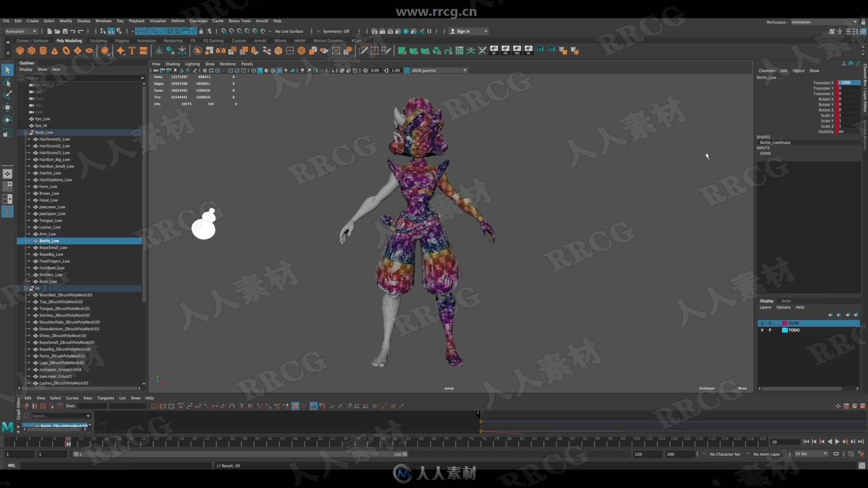The height and width of the screenshot is (488, 868).
Task: Click the DONE layer color swatch
Action: (785, 324)
